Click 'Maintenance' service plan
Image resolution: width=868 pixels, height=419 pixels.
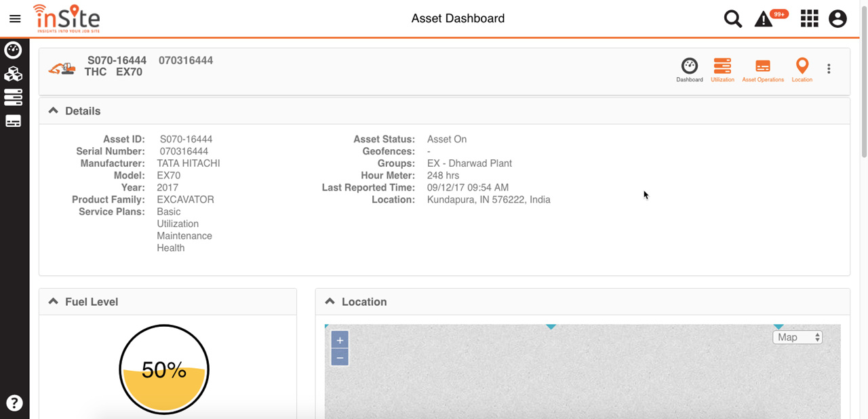click(184, 236)
